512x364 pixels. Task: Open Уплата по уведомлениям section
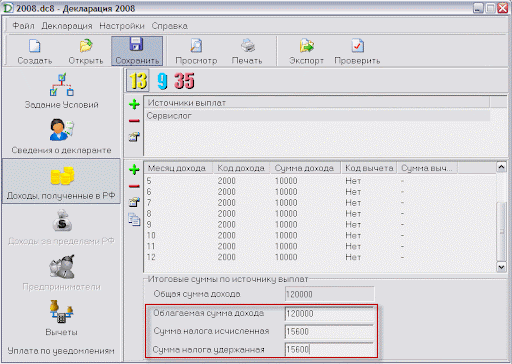pyautogui.click(x=61, y=351)
